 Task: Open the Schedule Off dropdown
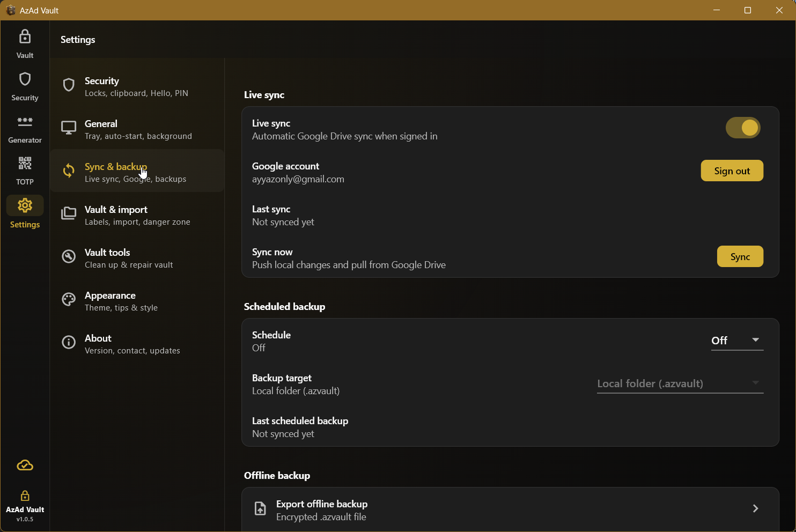(737, 341)
